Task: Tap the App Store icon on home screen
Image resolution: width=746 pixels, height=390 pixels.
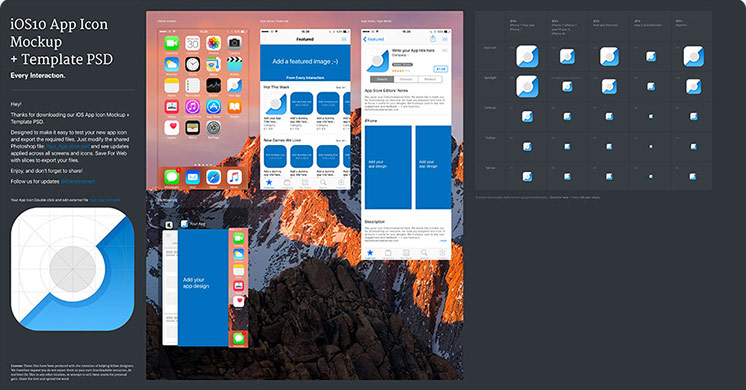Action: [x=213, y=107]
